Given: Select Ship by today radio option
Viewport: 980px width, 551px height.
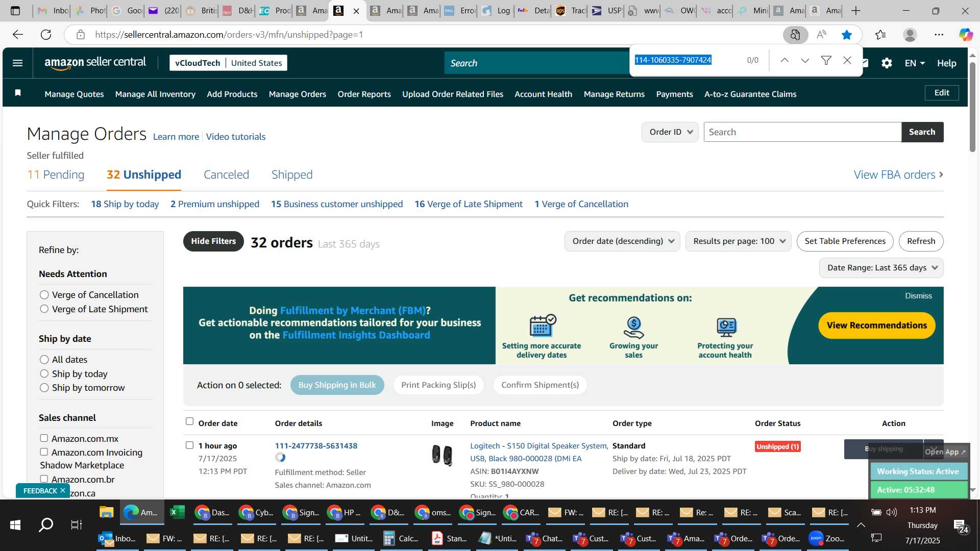Looking at the screenshot, I should click(44, 374).
